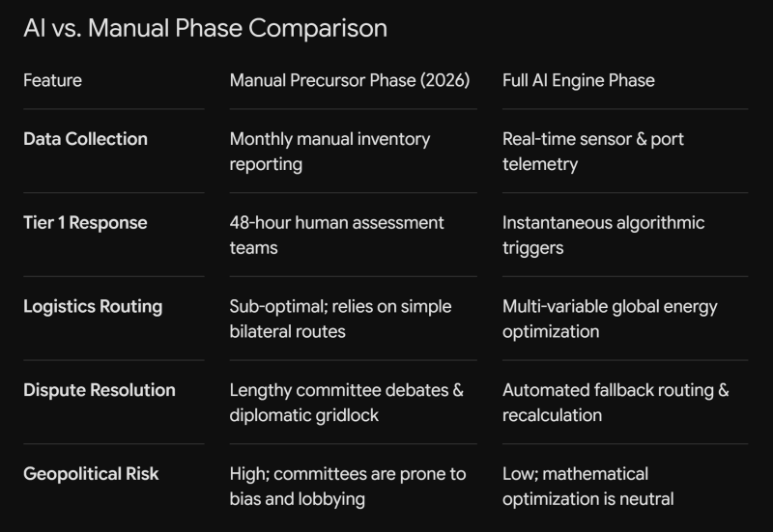
Task: Click the '48-hour human assessment teams' cell
Action: [336, 235]
